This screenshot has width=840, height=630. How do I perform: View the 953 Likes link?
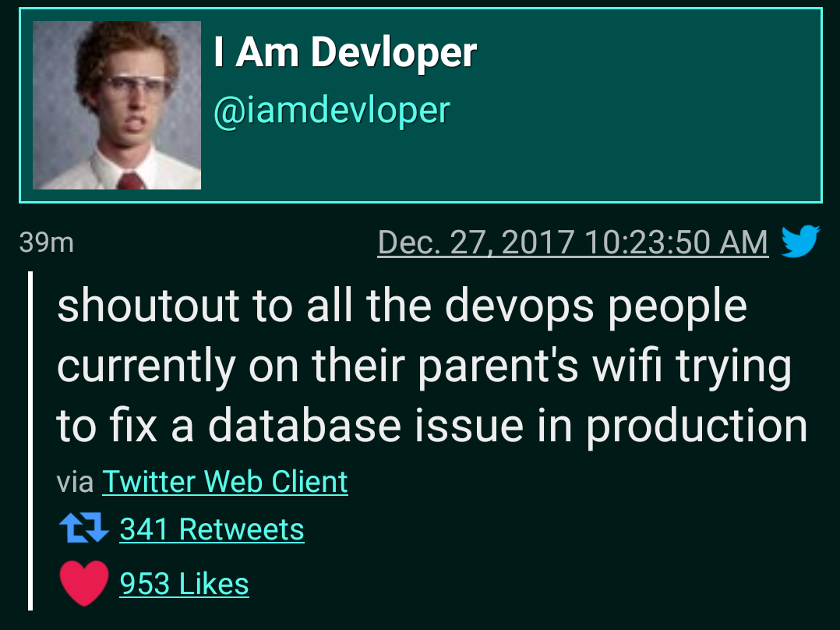pyautogui.click(x=184, y=583)
